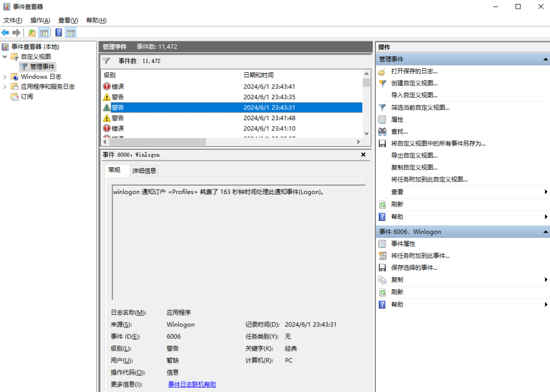The image size is (550, 392).
Task: Click the 来源 value Winlogon
Action: pos(180,325)
